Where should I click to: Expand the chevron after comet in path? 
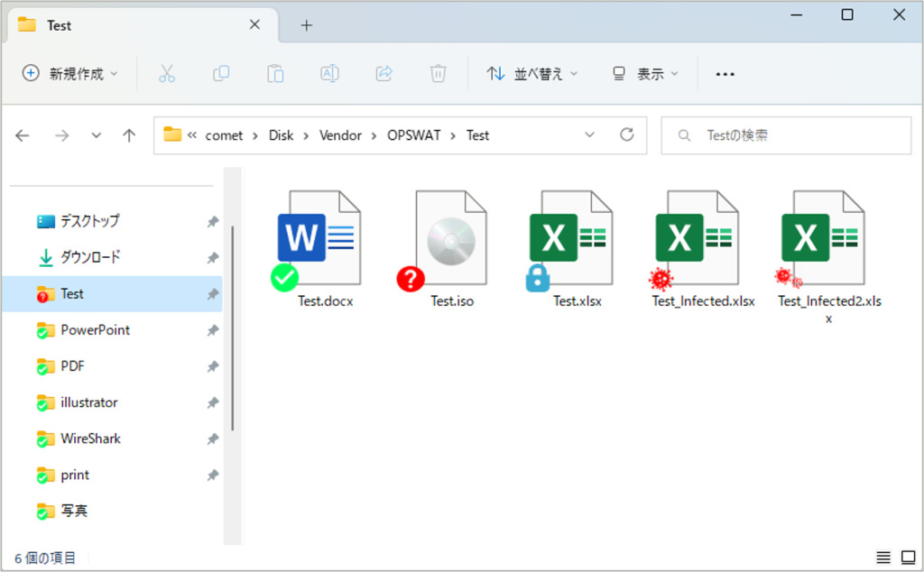pos(255,135)
